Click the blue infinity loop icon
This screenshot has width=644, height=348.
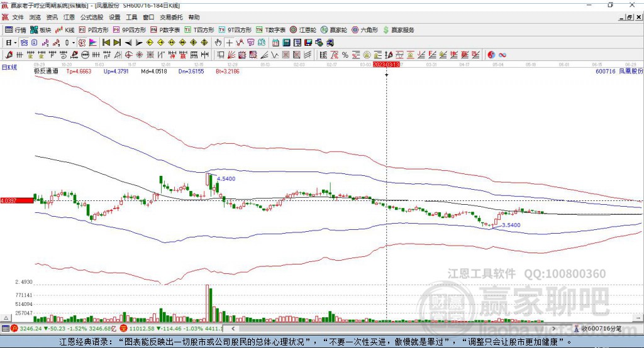tap(502, 55)
